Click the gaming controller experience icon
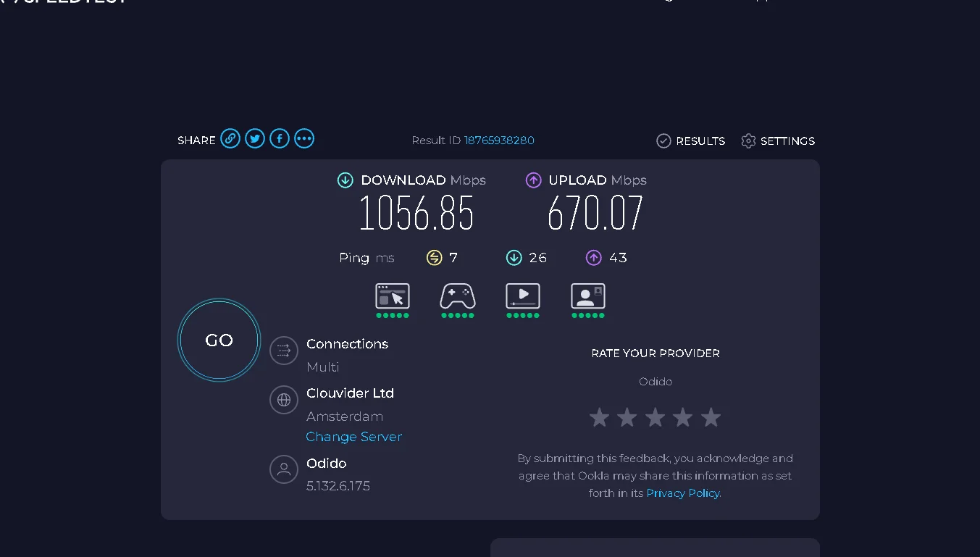 point(458,297)
